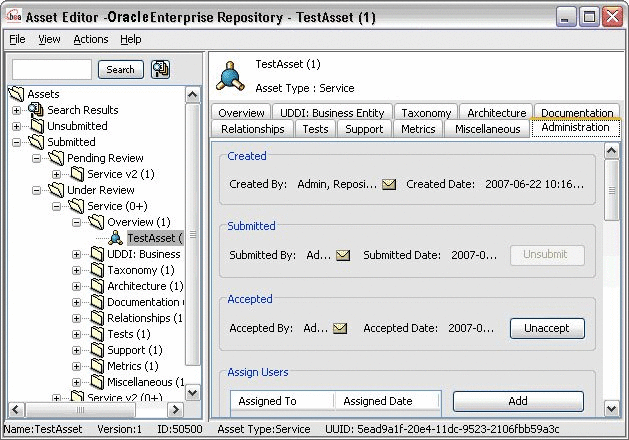This screenshot has height=440, width=629.
Task: Click the email envelope next to Created By
Action: 389,185
